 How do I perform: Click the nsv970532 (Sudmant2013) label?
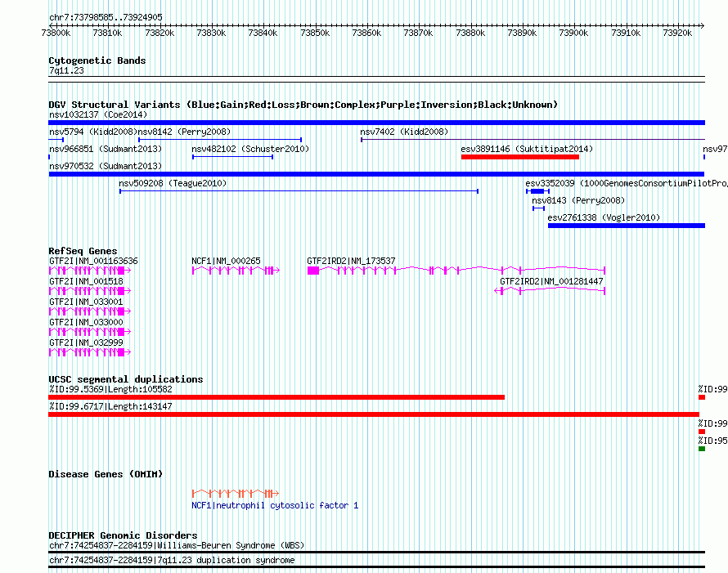[106, 166]
